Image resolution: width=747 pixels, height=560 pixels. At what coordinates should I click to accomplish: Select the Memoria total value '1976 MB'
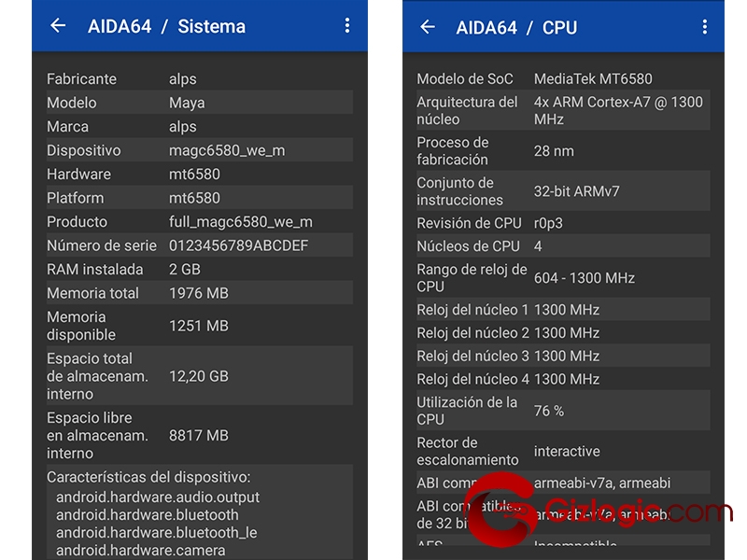point(199,293)
